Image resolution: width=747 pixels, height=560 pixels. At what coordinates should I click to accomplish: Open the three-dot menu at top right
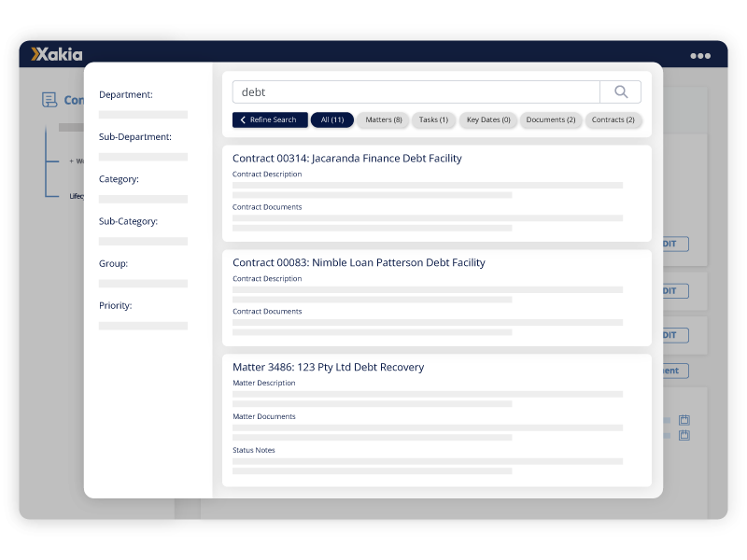[x=698, y=54]
